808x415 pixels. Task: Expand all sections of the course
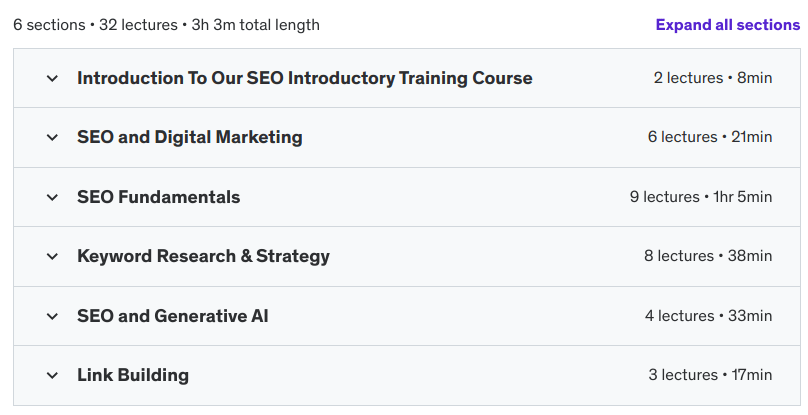point(727,25)
